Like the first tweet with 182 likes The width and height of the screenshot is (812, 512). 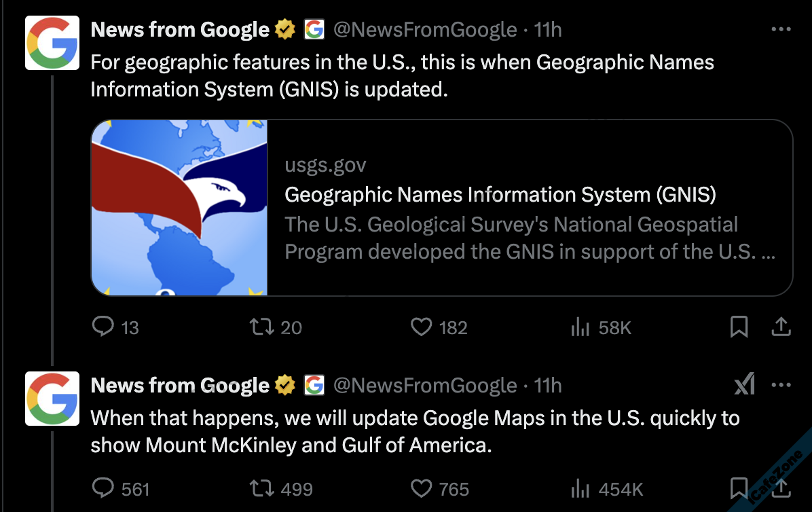[422, 327]
